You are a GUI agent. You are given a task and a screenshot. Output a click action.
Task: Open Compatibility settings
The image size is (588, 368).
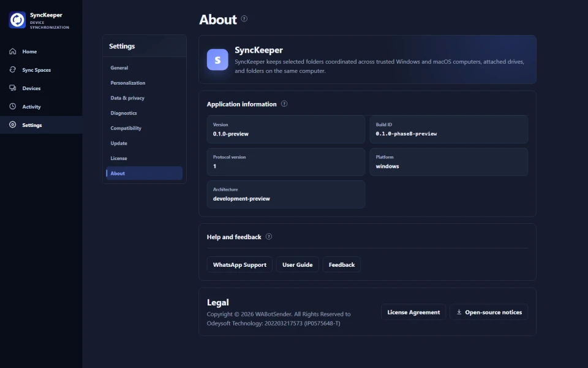145,128
